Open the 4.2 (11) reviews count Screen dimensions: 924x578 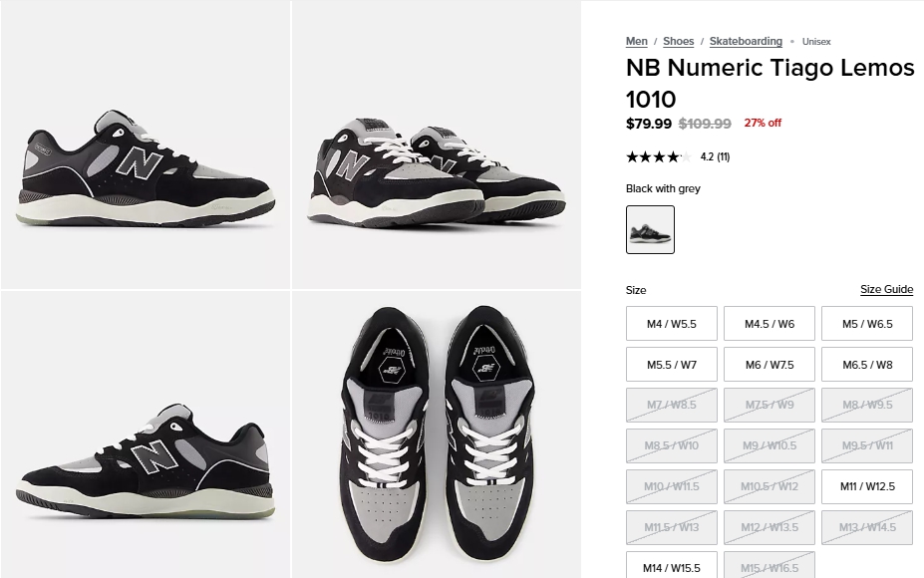pos(715,156)
